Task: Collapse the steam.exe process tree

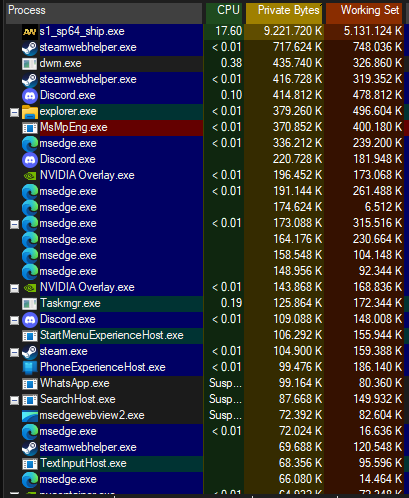Action: click(14, 353)
